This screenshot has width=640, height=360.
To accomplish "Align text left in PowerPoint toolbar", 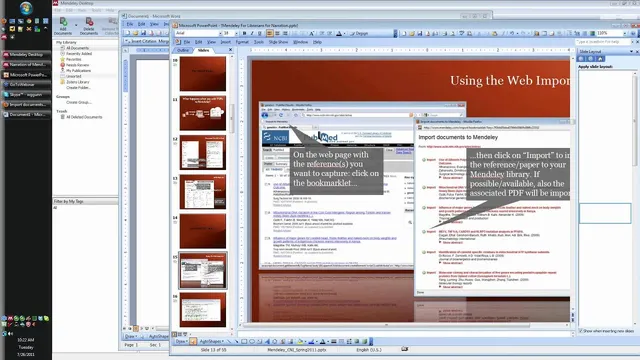I will [269, 33].
